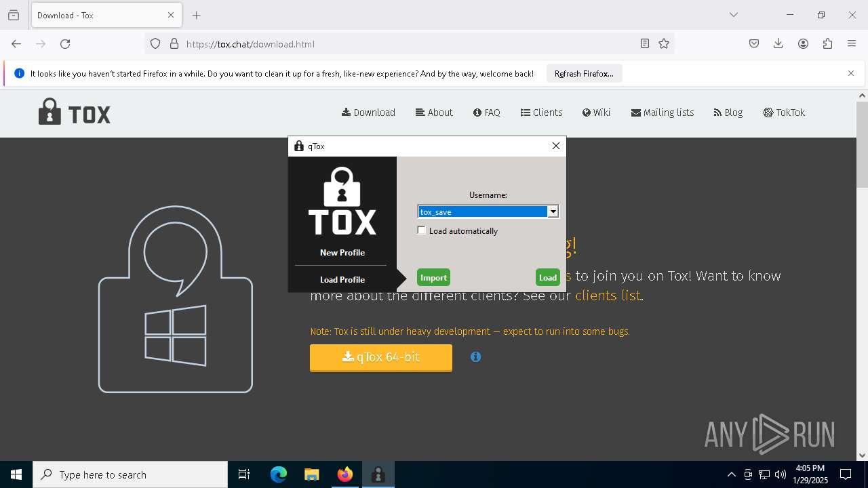Click Type here to search box
Screen dimensions: 868x488
tap(130, 474)
